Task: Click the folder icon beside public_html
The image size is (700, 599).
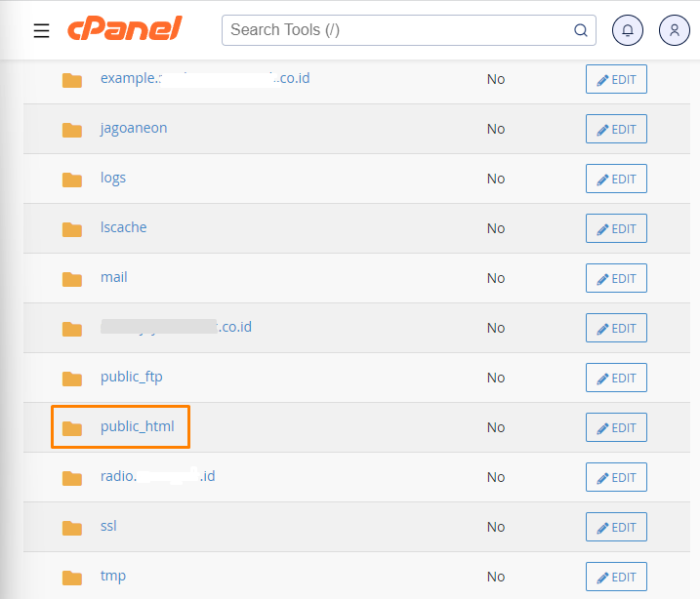Action: [72, 428]
